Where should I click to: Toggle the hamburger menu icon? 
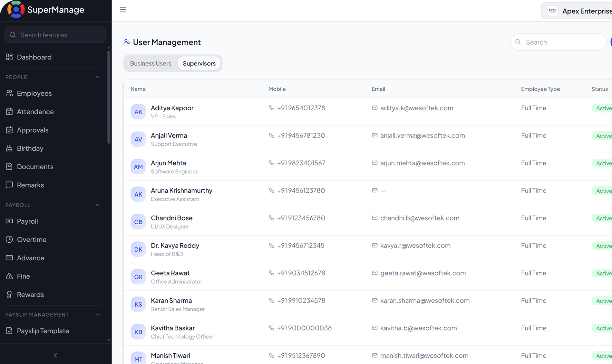tap(123, 10)
